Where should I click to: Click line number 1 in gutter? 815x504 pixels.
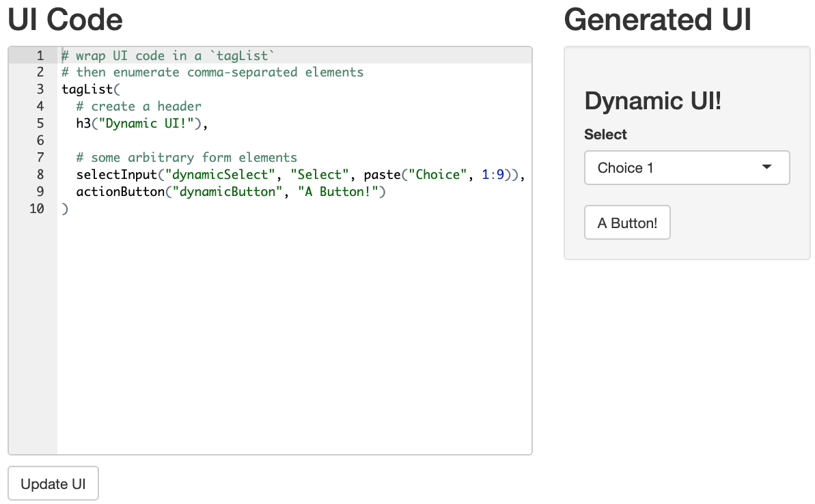point(40,55)
